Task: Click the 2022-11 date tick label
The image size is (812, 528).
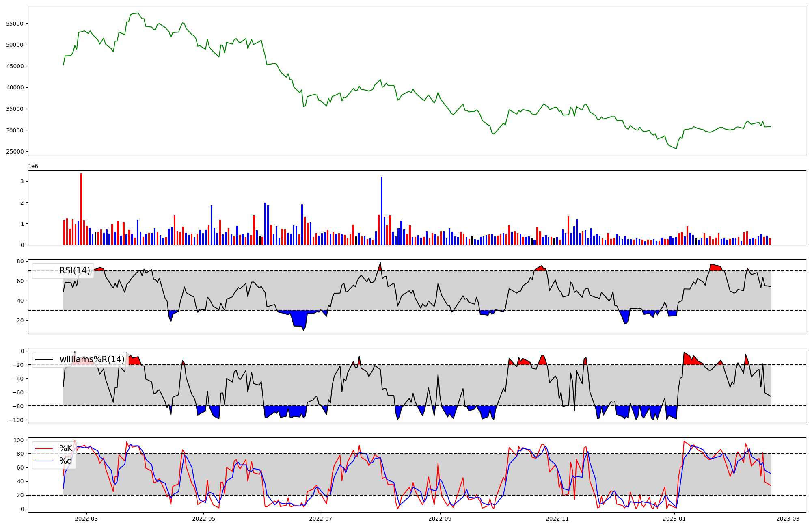Action: pos(557,519)
